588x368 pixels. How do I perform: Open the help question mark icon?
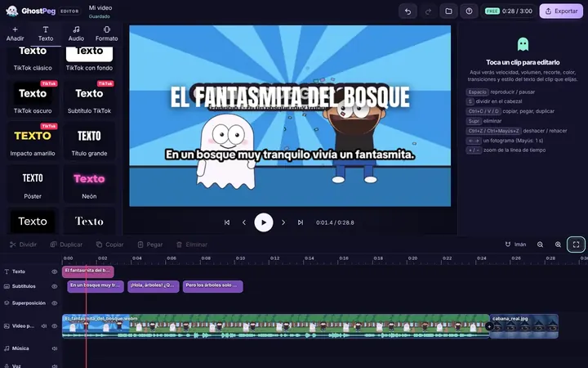(469, 11)
